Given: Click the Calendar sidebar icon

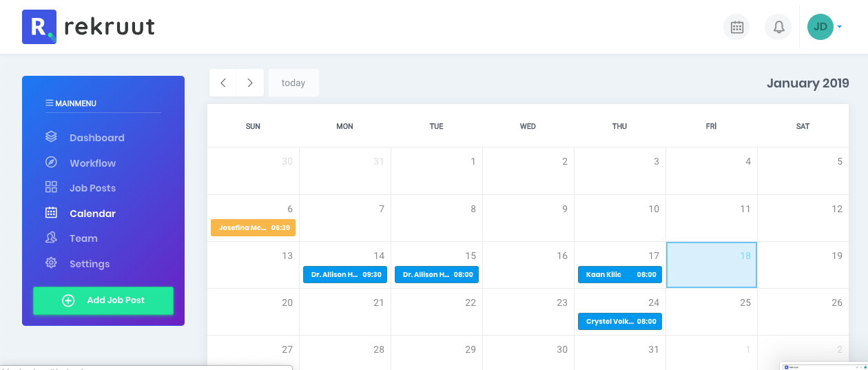Looking at the screenshot, I should click(x=51, y=213).
